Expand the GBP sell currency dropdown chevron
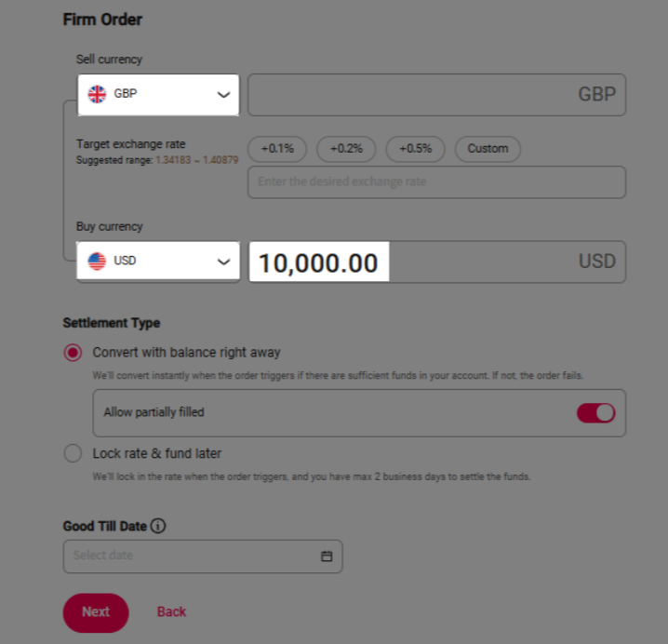 coord(222,95)
